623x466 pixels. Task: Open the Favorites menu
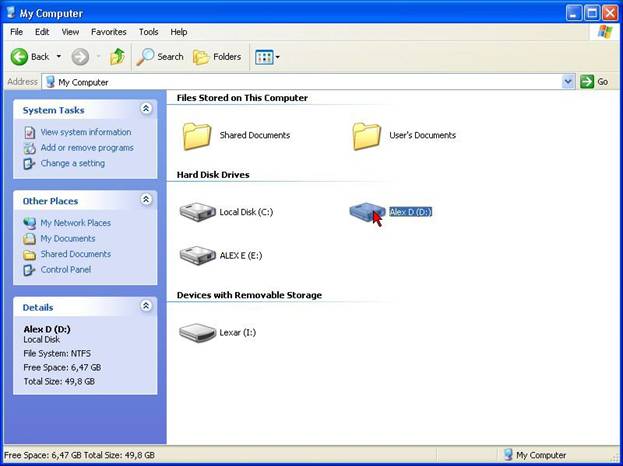coord(108,32)
